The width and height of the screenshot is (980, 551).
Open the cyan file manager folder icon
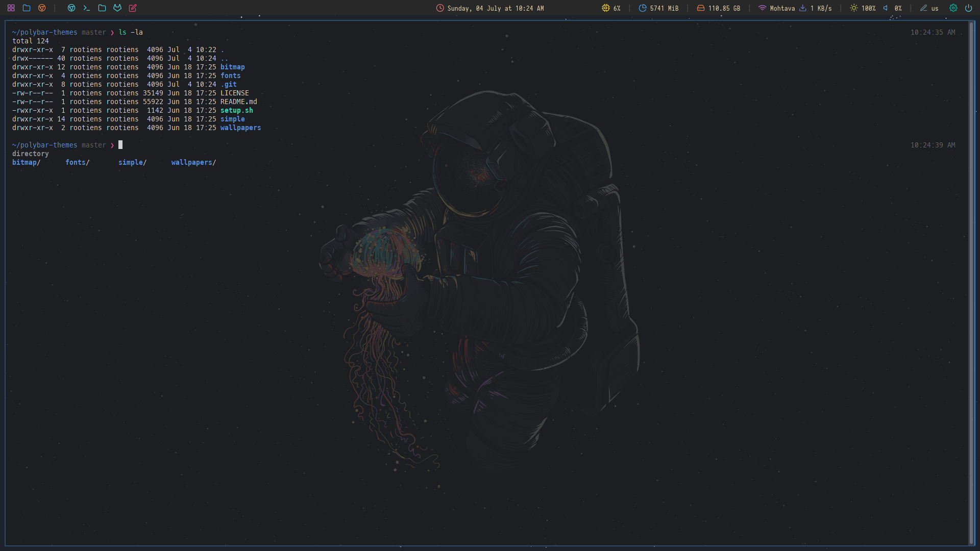pyautogui.click(x=102, y=8)
